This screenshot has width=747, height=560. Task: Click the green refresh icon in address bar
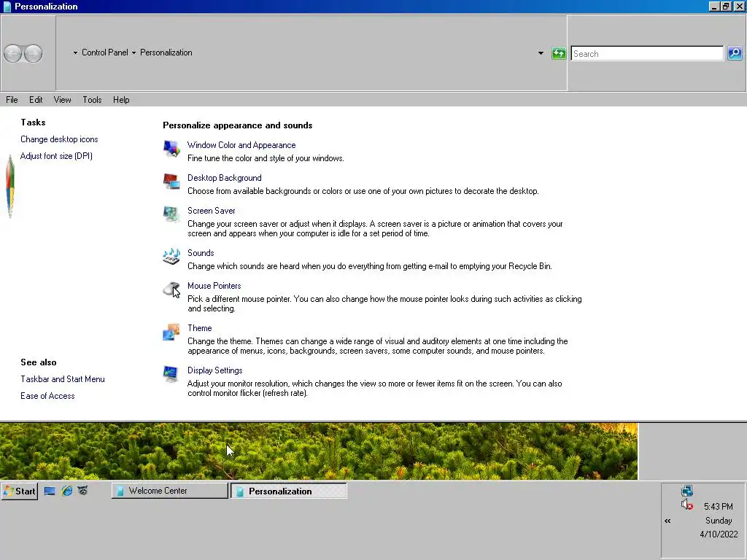[x=558, y=52]
